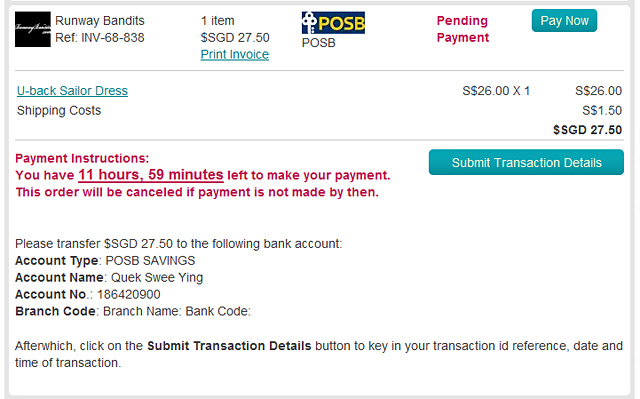The width and height of the screenshot is (640, 399).
Task: Click the Runway Bandits shop logo
Action: point(33,29)
